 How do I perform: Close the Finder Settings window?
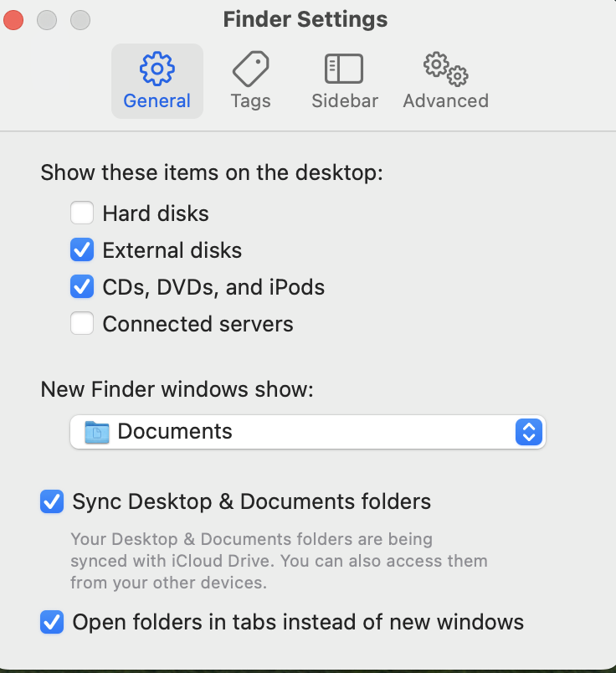[x=13, y=20]
